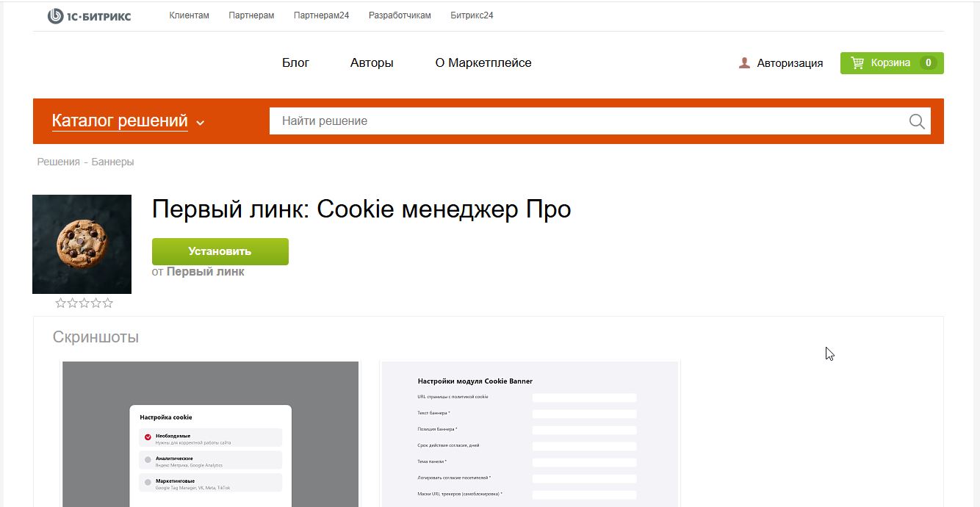This screenshot has width=980, height=507.
Task: Expand the Каталог решений chevron
Action: [200, 123]
